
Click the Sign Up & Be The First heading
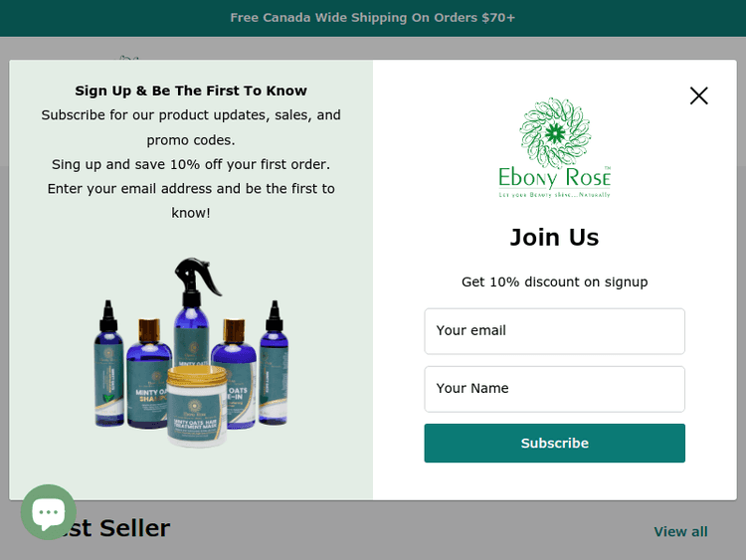(x=191, y=91)
